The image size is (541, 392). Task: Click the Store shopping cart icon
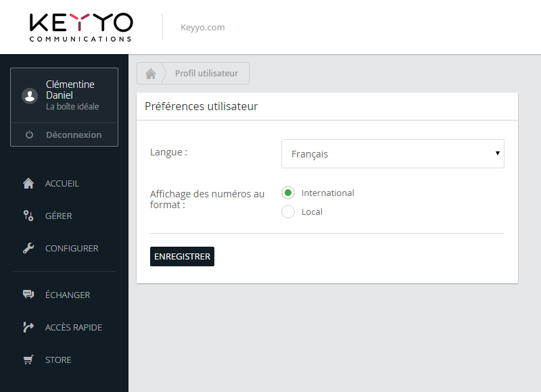pyautogui.click(x=28, y=360)
